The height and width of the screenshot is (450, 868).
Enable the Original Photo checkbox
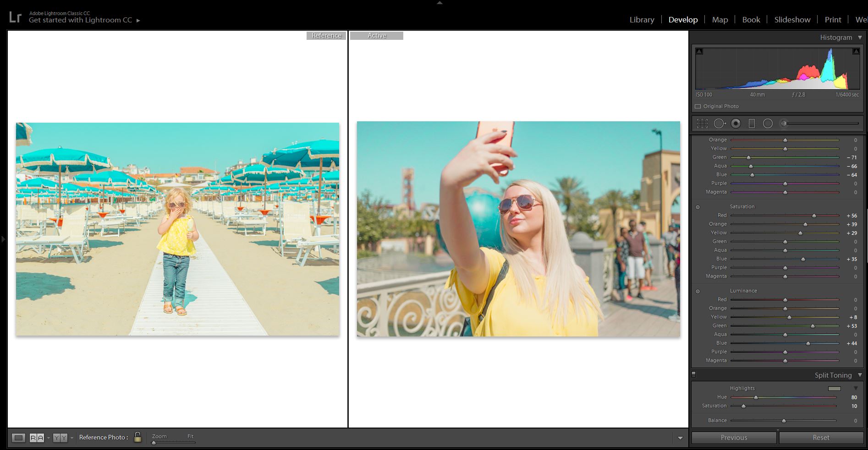pos(698,106)
